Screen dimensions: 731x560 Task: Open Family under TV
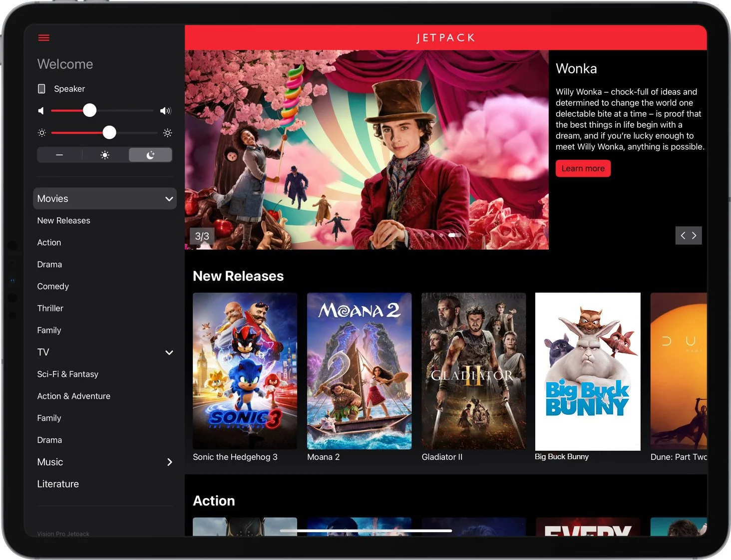(49, 418)
